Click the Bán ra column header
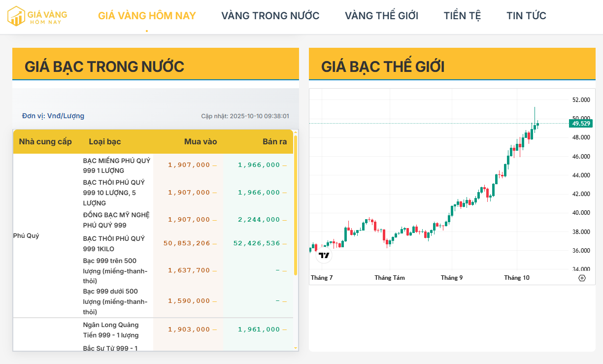The height and width of the screenshot is (364, 603). coord(274,142)
